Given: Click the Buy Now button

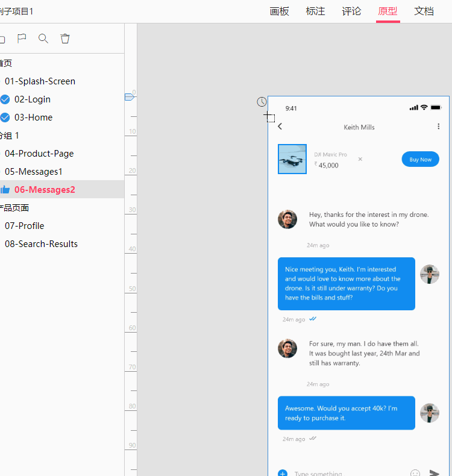Looking at the screenshot, I should click(420, 159).
